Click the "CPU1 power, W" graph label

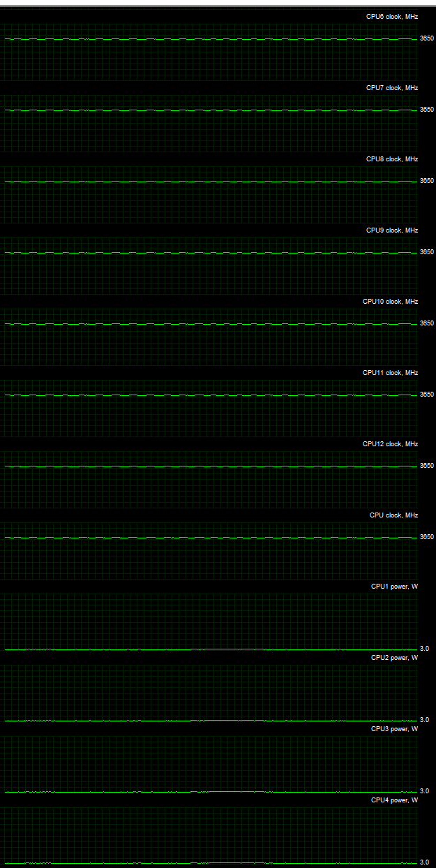point(395,586)
